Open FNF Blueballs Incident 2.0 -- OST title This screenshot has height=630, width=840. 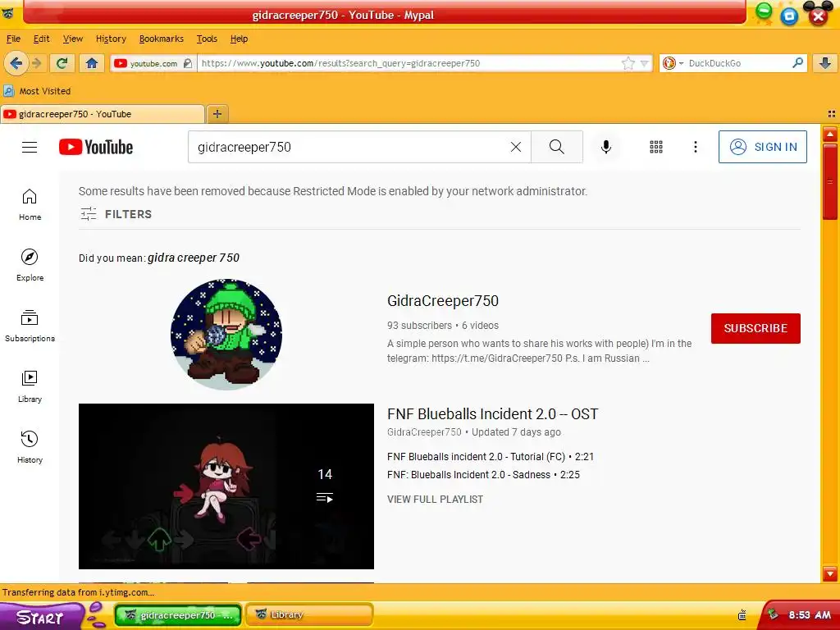coord(492,414)
